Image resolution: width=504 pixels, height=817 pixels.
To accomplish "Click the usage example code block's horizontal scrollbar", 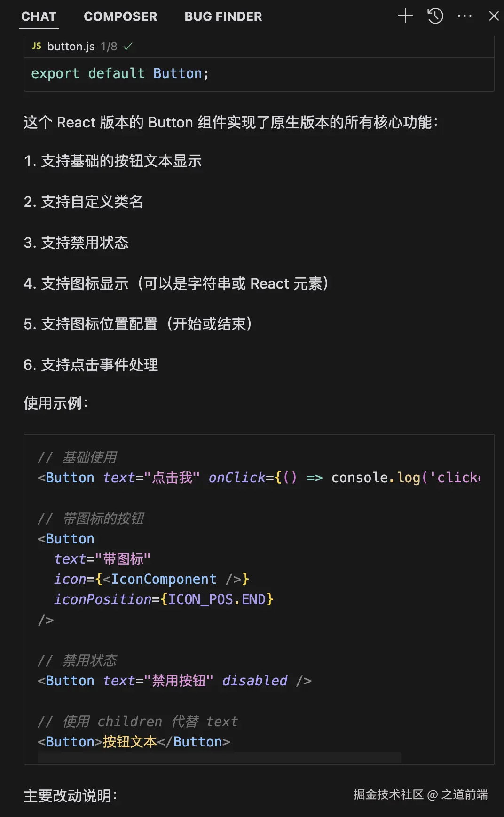I will click(x=219, y=757).
